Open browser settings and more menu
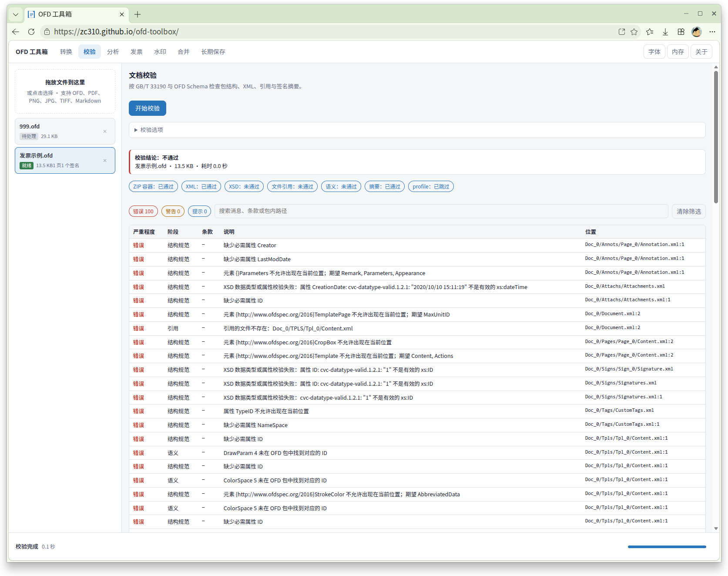This screenshot has height=576, width=728. [712, 32]
